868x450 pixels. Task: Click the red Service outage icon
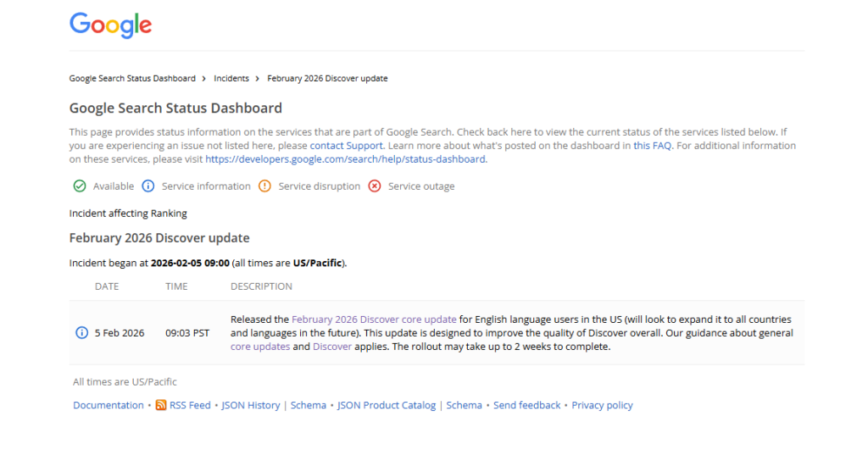coord(375,186)
